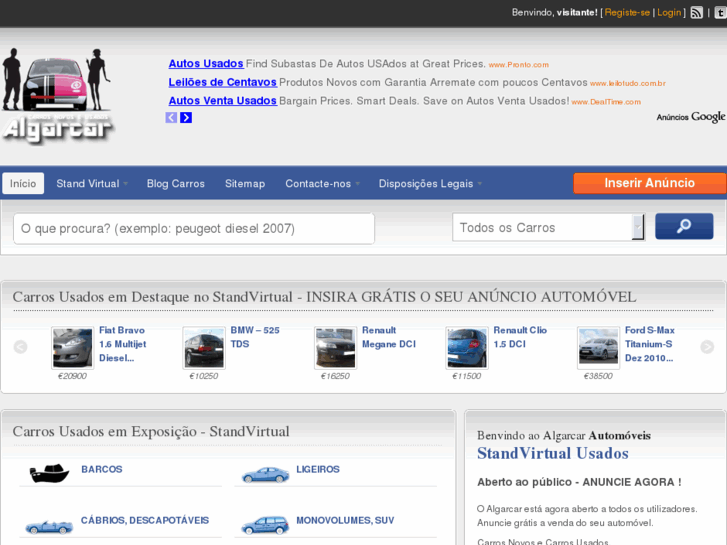Click the Ligeiros car icon

(265, 474)
